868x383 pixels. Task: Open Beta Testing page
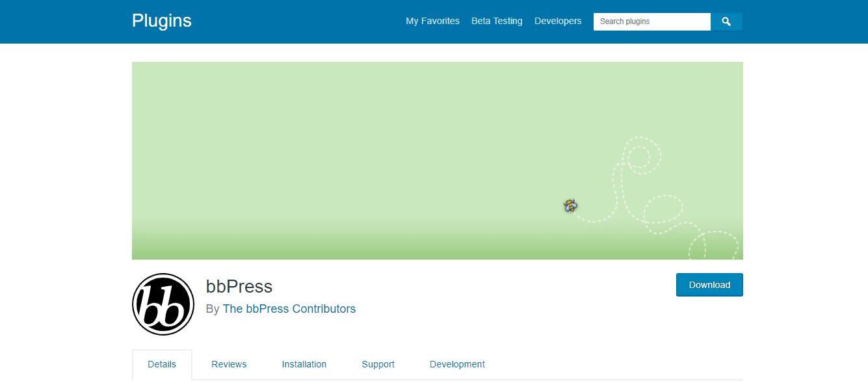point(497,21)
